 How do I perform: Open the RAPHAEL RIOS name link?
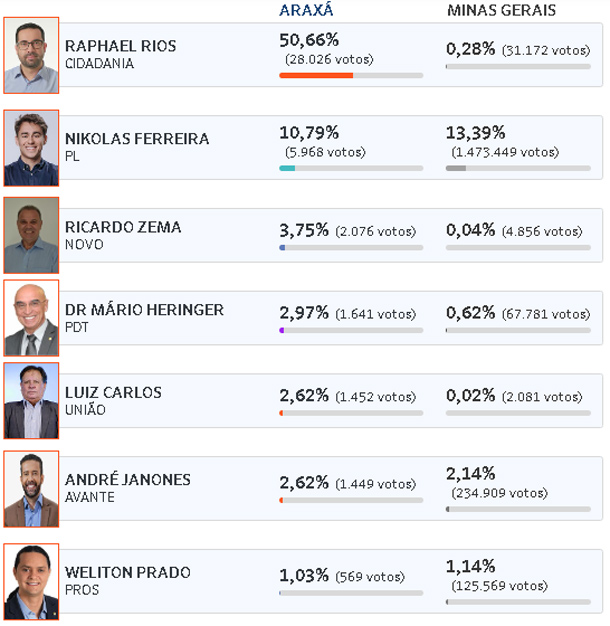tap(121, 46)
